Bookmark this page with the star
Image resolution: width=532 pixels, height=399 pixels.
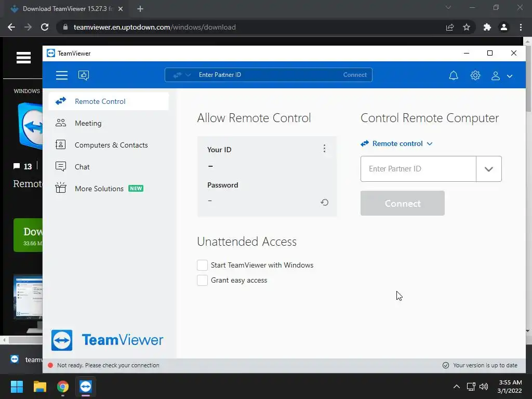(467, 27)
